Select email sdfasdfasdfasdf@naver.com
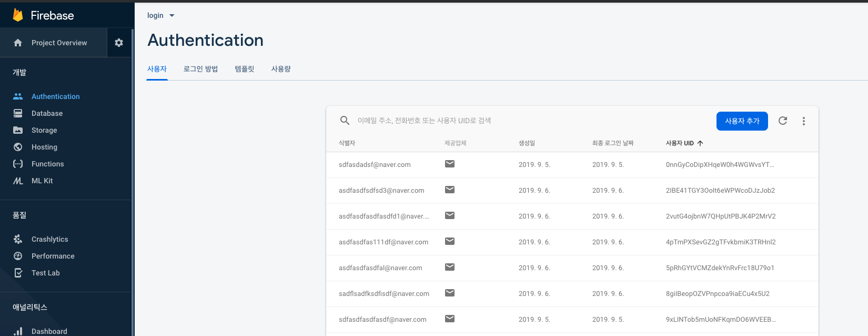 coord(382,320)
